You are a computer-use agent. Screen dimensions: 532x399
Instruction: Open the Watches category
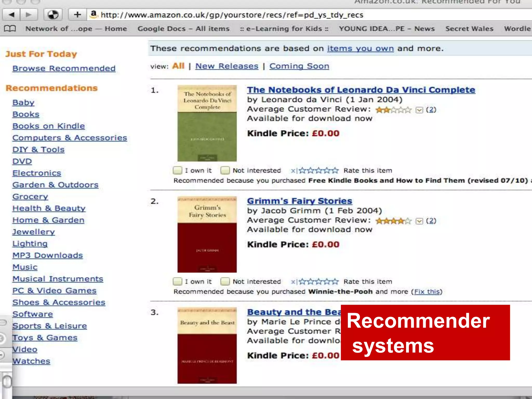pyautogui.click(x=31, y=361)
